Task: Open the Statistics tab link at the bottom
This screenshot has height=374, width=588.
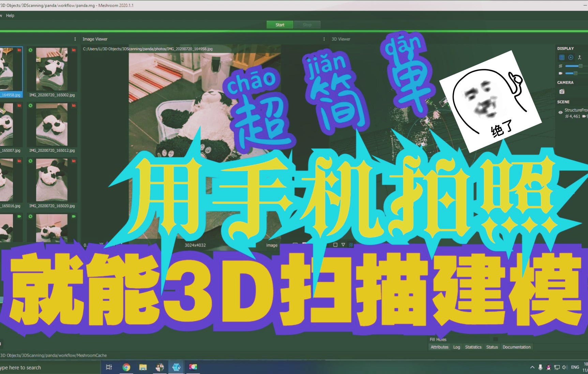Action: [x=473, y=347]
